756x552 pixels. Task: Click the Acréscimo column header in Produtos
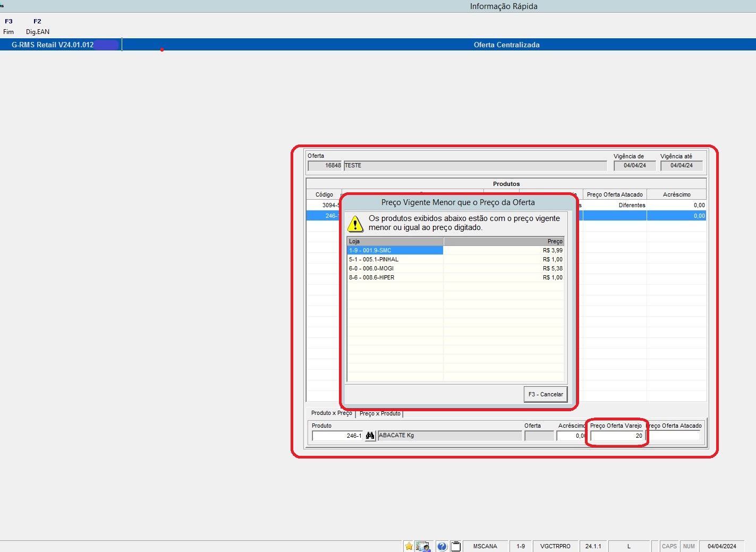pyautogui.click(x=676, y=194)
